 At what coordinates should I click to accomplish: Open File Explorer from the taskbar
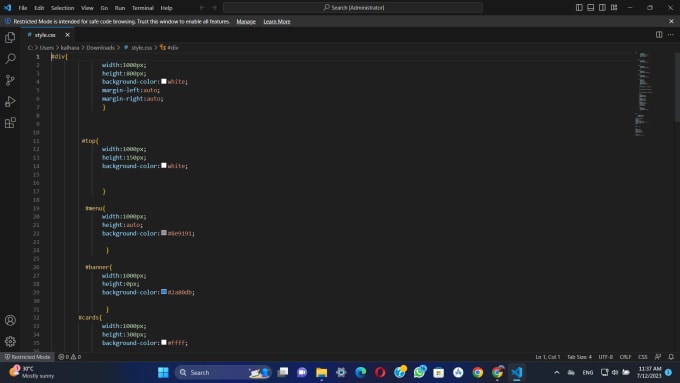pyautogui.click(x=321, y=372)
